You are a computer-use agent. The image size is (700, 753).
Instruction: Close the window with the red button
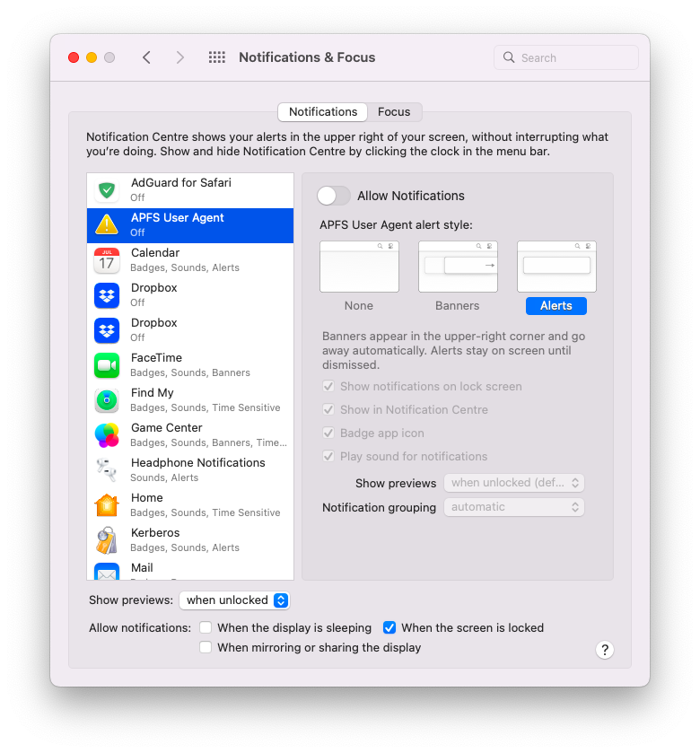pos(74,57)
